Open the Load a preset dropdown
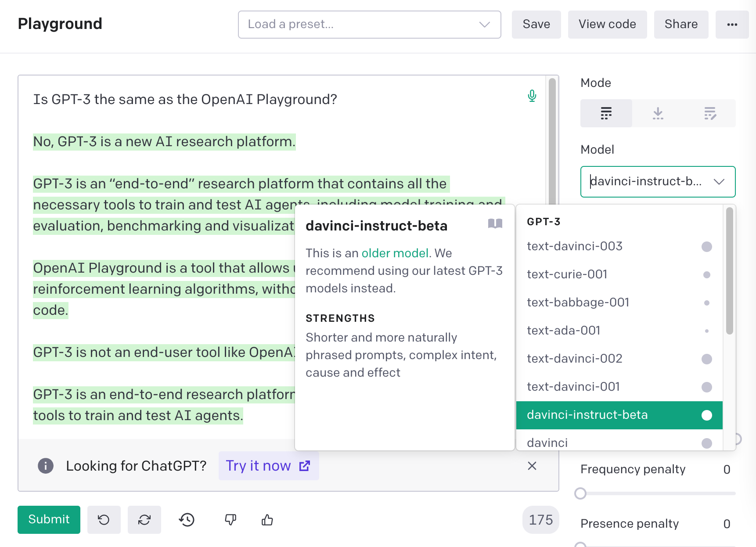 pos(369,25)
